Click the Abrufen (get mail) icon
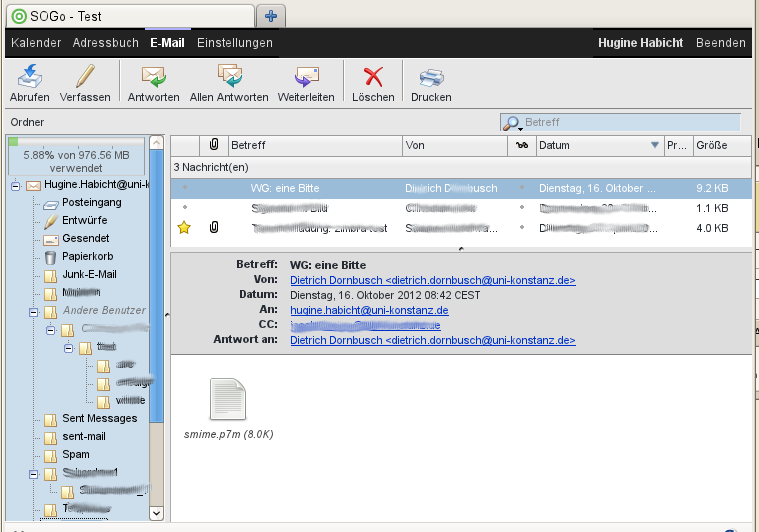 [x=29, y=77]
